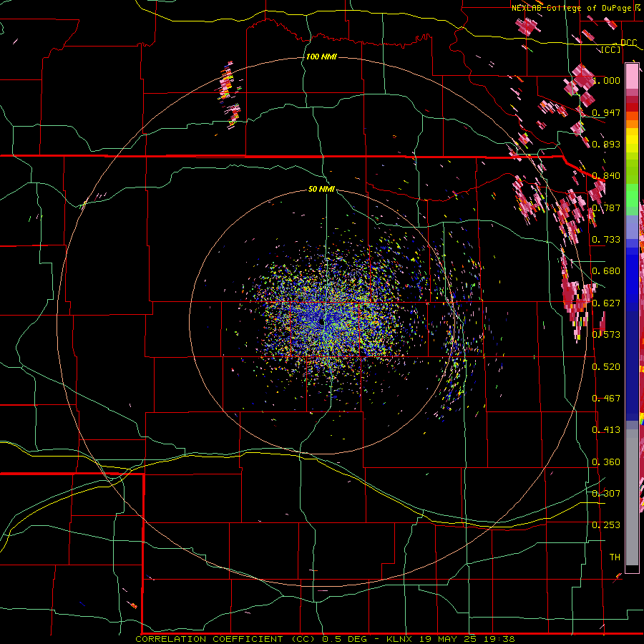Click the 0.573 value on color scale
644x644 pixels.
click(x=606, y=335)
